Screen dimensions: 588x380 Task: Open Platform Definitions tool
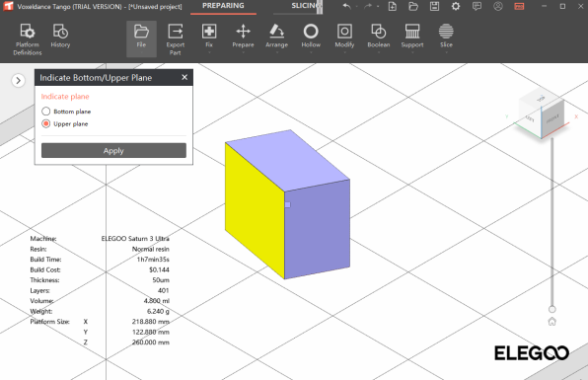28,39
